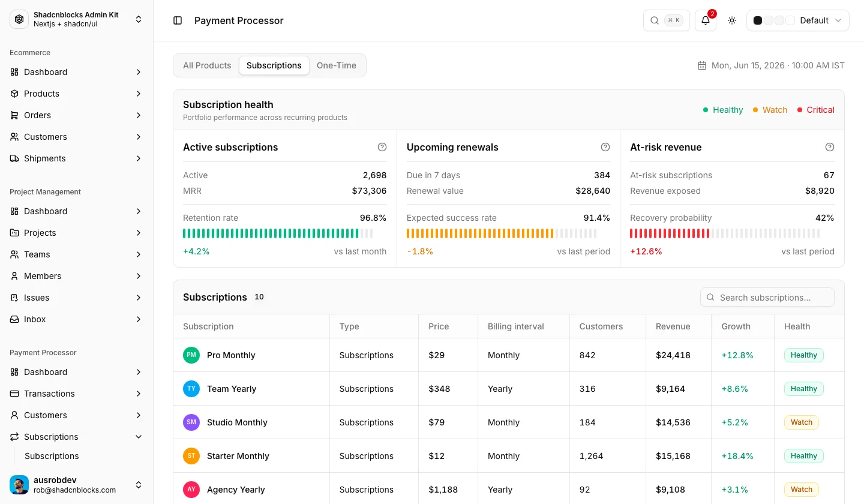Screen dimensions: 864x504
Task: Toggle light/dark theme sun icon
Action: (x=732, y=20)
